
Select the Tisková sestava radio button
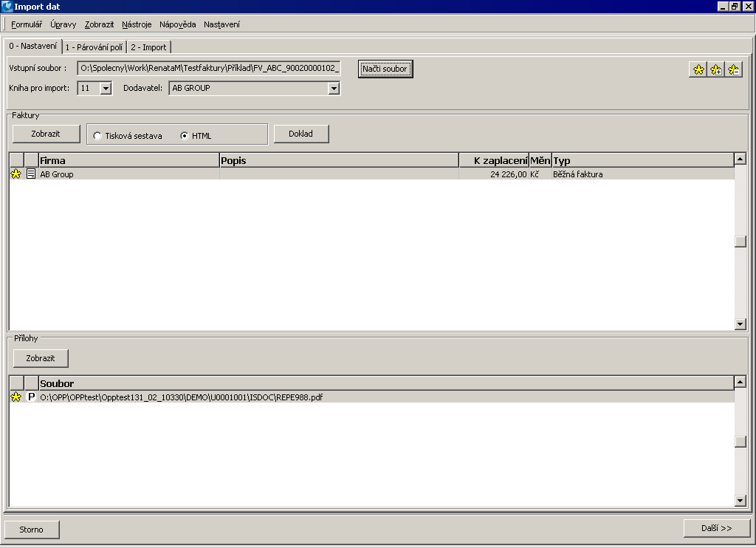coord(97,134)
